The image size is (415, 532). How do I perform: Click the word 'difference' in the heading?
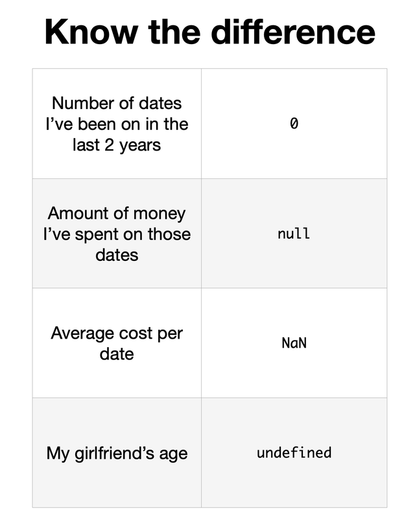click(293, 32)
